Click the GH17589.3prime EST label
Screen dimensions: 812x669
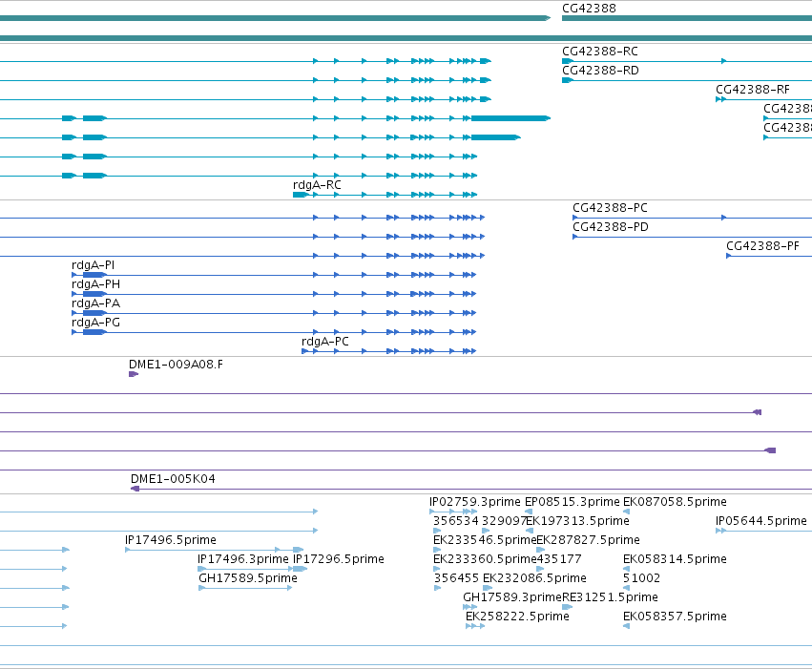click(512, 597)
